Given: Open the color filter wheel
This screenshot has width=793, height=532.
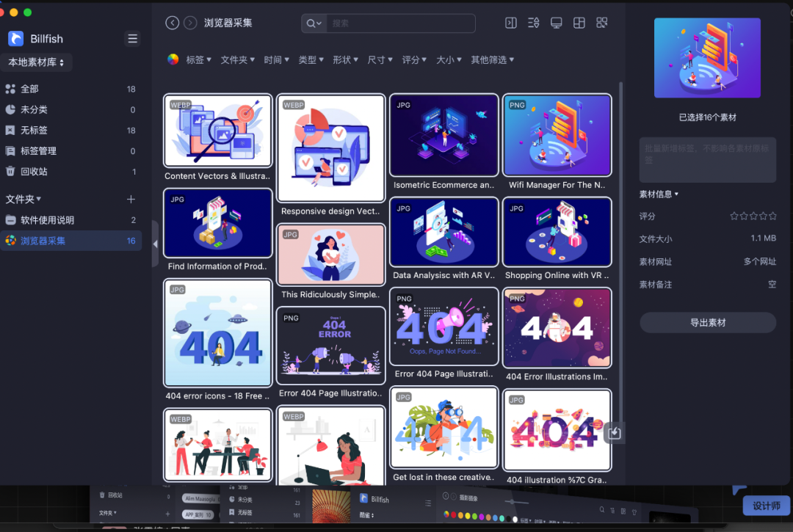Looking at the screenshot, I should coord(174,59).
